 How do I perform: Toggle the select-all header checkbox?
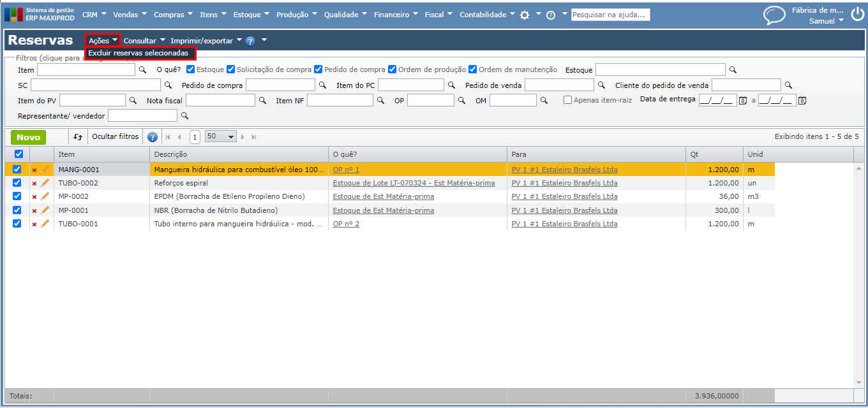point(19,154)
